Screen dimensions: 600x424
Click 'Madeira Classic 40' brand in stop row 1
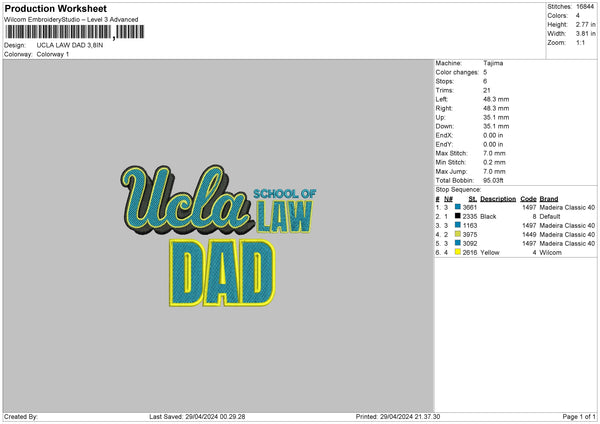click(x=567, y=207)
